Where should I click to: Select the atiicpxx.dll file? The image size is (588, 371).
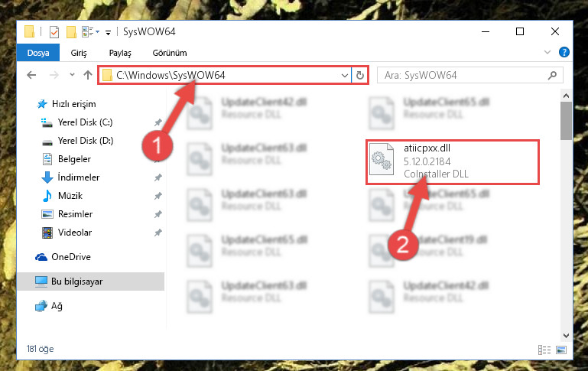[x=453, y=161]
